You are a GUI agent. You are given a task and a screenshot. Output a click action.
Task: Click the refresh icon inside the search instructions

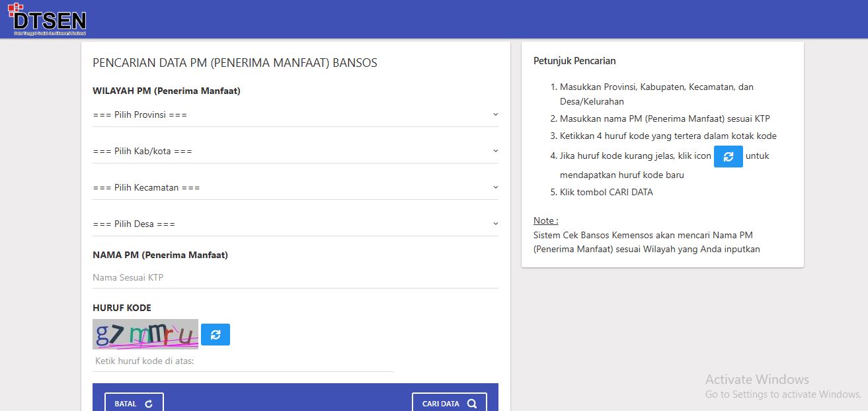(x=728, y=157)
